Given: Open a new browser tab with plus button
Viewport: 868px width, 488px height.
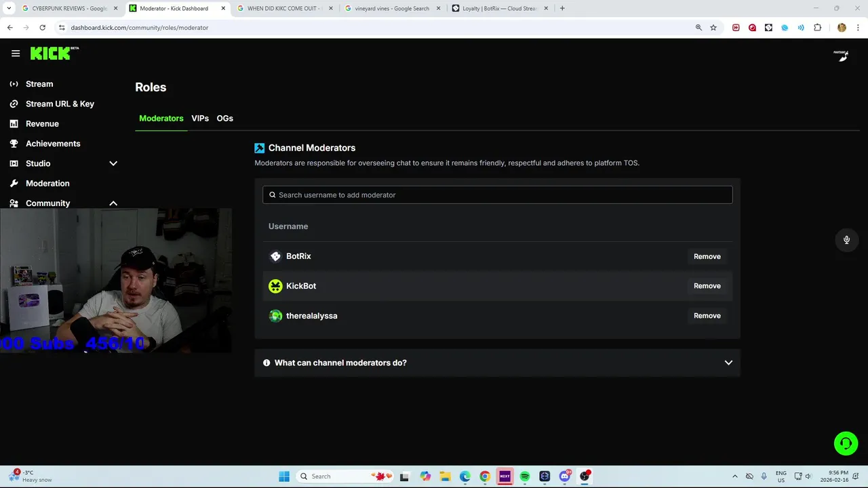Looking at the screenshot, I should (x=562, y=8).
